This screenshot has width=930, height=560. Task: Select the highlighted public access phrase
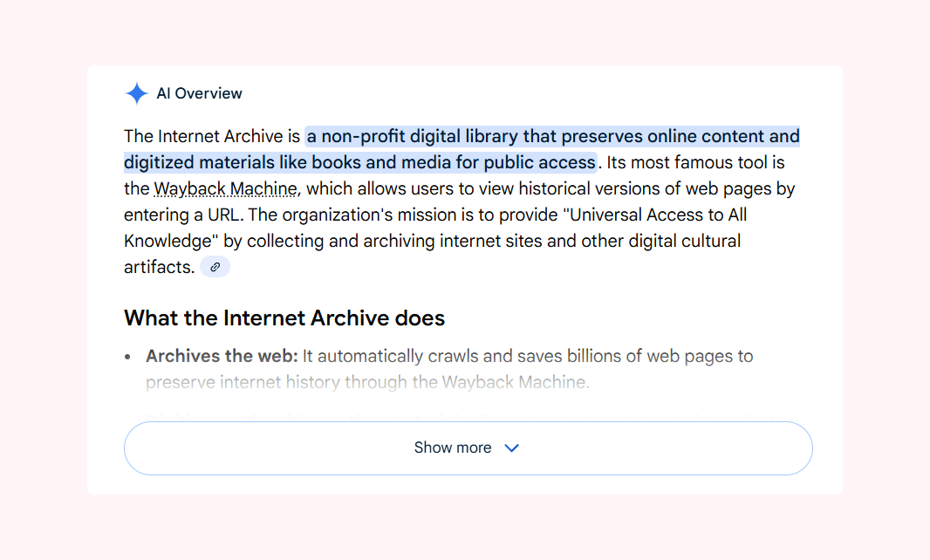coord(537,162)
